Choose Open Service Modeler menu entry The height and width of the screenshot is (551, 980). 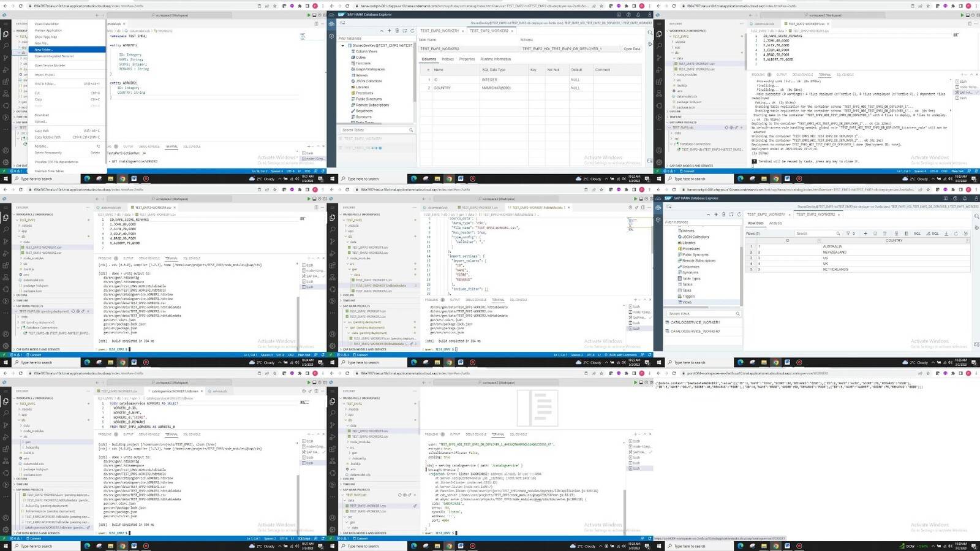click(66, 65)
